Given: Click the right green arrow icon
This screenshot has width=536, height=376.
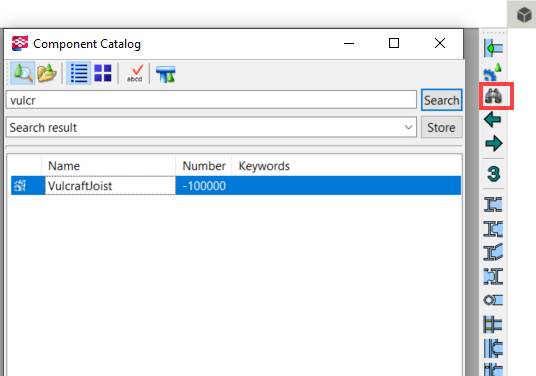Looking at the screenshot, I should [494, 143].
